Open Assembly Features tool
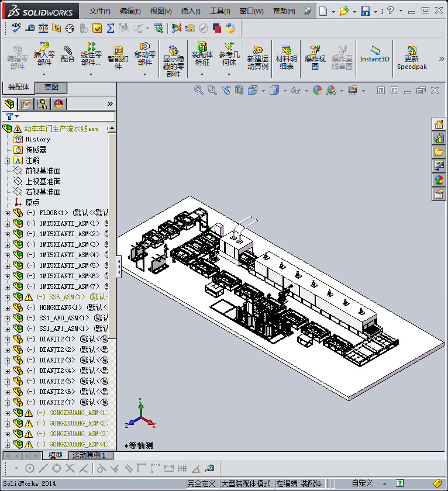Screen dimensions: 448x491 (x=202, y=54)
